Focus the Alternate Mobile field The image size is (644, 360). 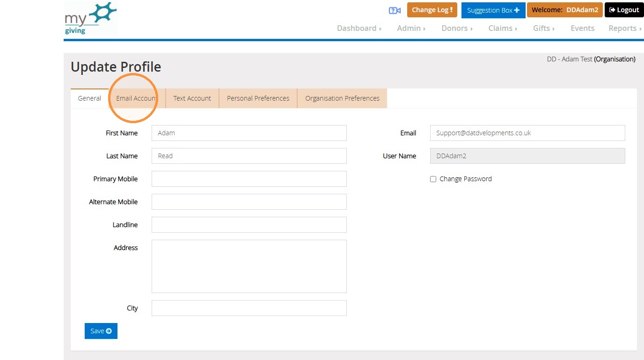tap(249, 202)
